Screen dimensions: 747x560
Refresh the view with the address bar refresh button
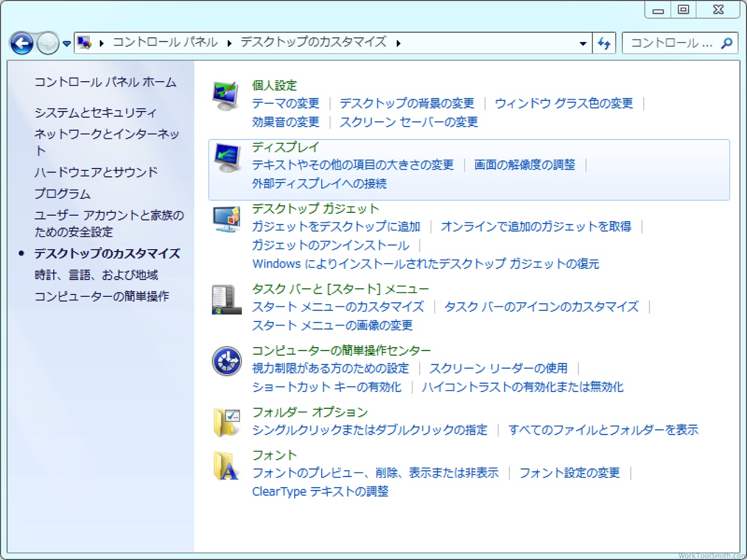[x=604, y=43]
